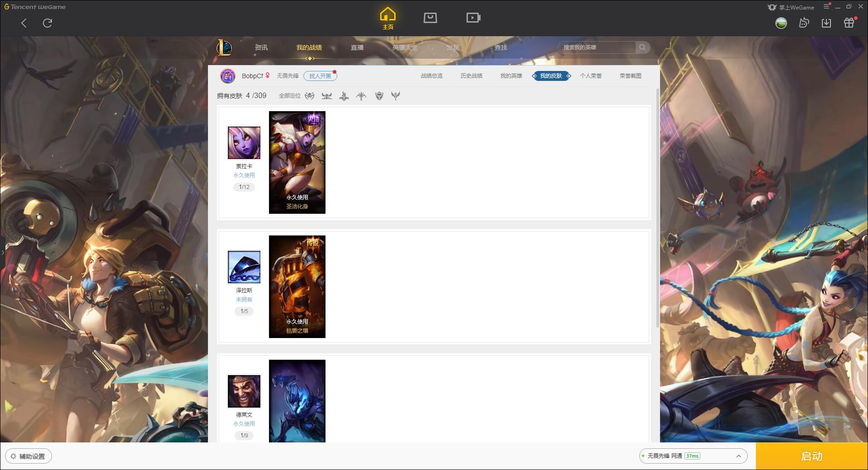
Task: Open the download manager icon
Action: pyautogui.click(x=826, y=23)
